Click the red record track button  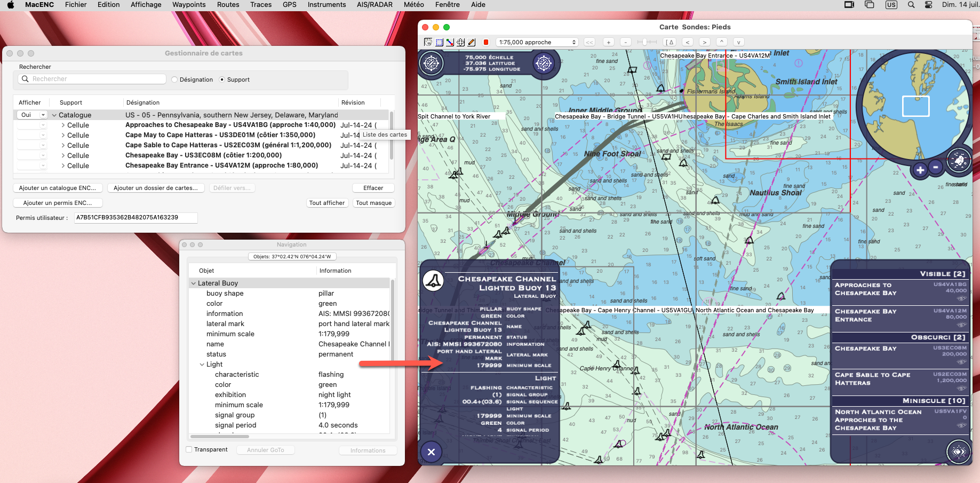click(485, 42)
